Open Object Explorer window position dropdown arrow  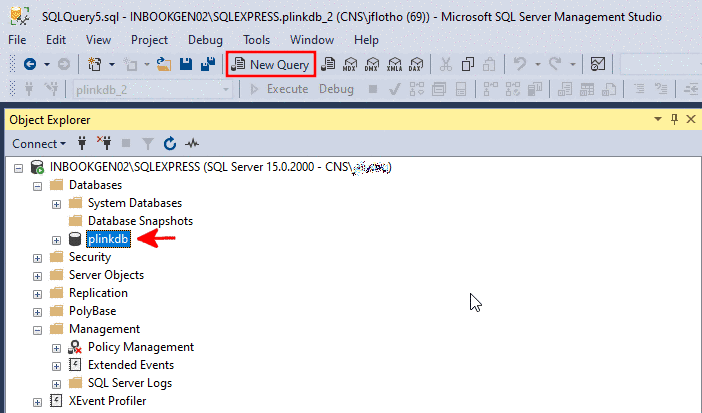[658, 119]
